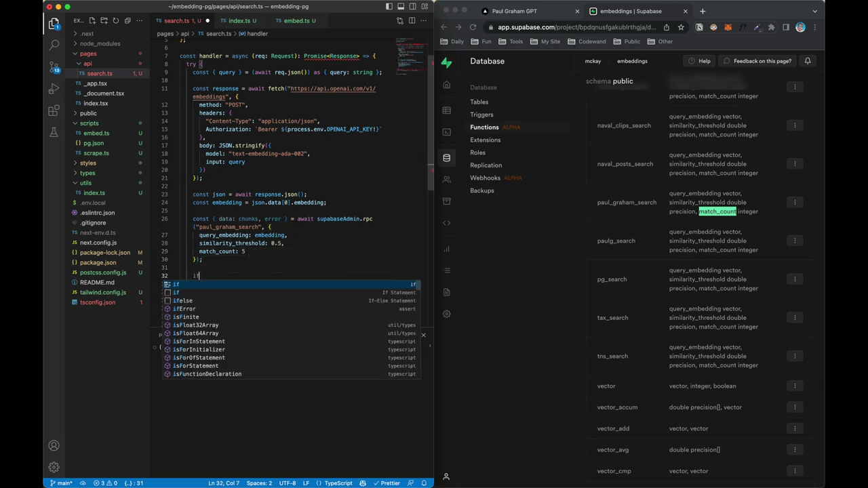Open scrape.ts in Explorer
The image size is (868, 488).
[x=96, y=153]
